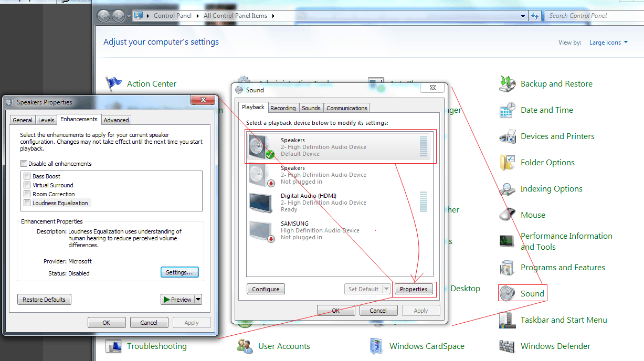Open recent pages dropdown beside navigation arrows
Screen dimensions: 644x361
[129, 16]
